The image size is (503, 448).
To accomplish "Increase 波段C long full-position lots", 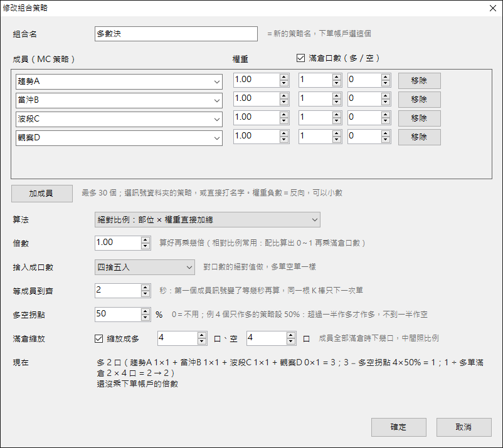I will pos(337,115).
